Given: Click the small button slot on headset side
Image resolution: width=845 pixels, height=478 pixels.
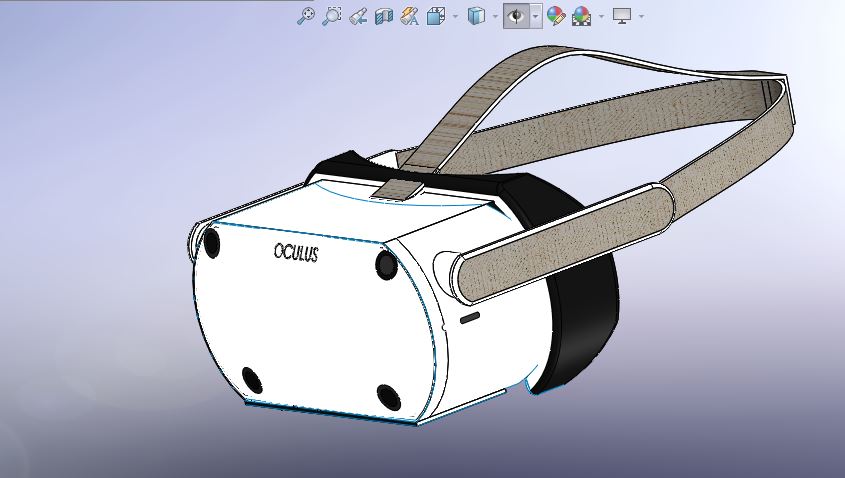Looking at the screenshot, I should 469,318.
